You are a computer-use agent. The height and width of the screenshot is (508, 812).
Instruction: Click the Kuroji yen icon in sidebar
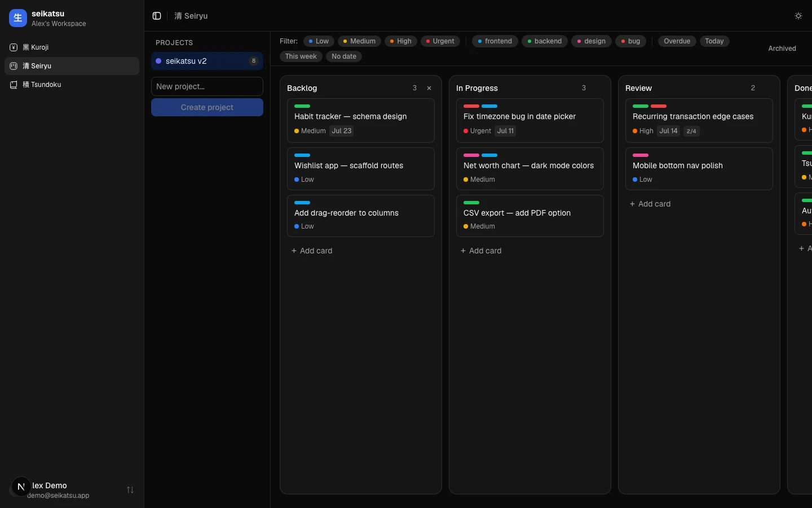point(14,47)
